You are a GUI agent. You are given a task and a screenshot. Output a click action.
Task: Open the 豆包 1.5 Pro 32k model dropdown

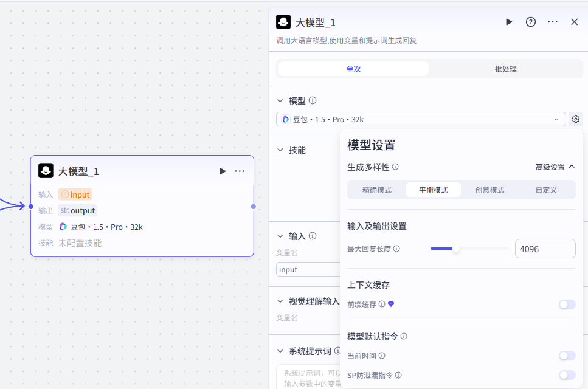coord(421,119)
